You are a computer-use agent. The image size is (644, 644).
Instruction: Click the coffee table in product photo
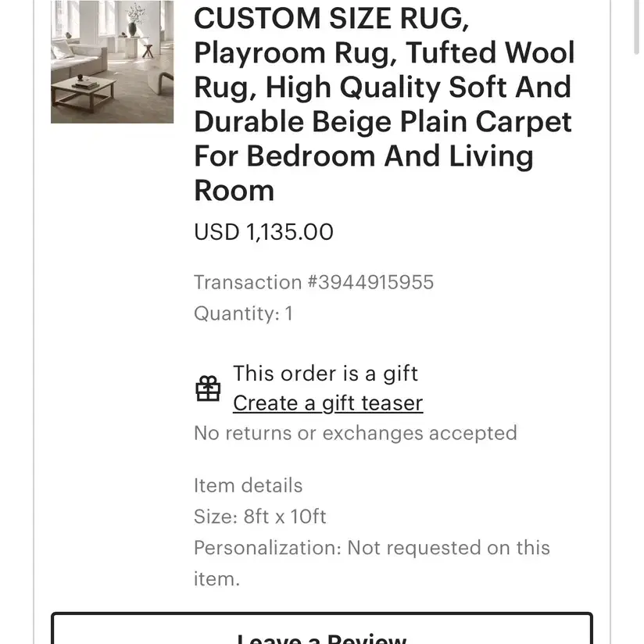click(84, 94)
